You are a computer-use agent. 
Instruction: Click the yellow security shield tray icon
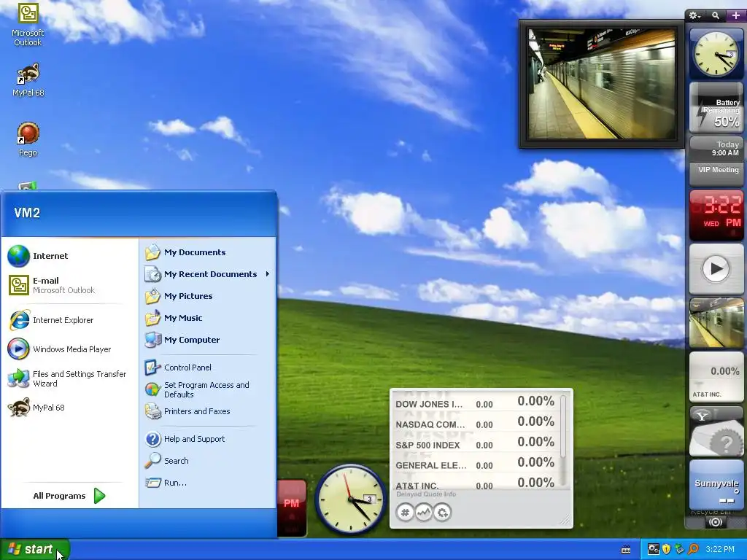coord(667,550)
